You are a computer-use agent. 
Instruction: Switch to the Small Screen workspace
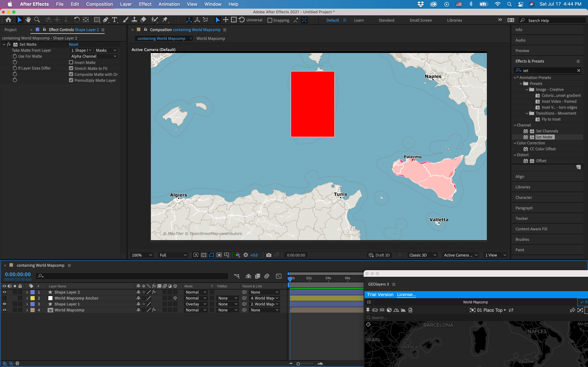click(420, 20)
